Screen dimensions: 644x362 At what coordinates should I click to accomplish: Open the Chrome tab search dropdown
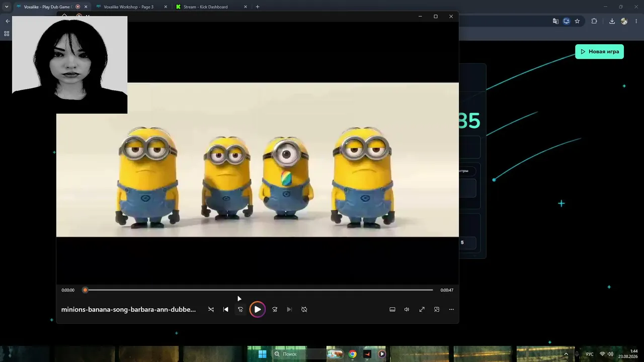[x=7, y=7]
